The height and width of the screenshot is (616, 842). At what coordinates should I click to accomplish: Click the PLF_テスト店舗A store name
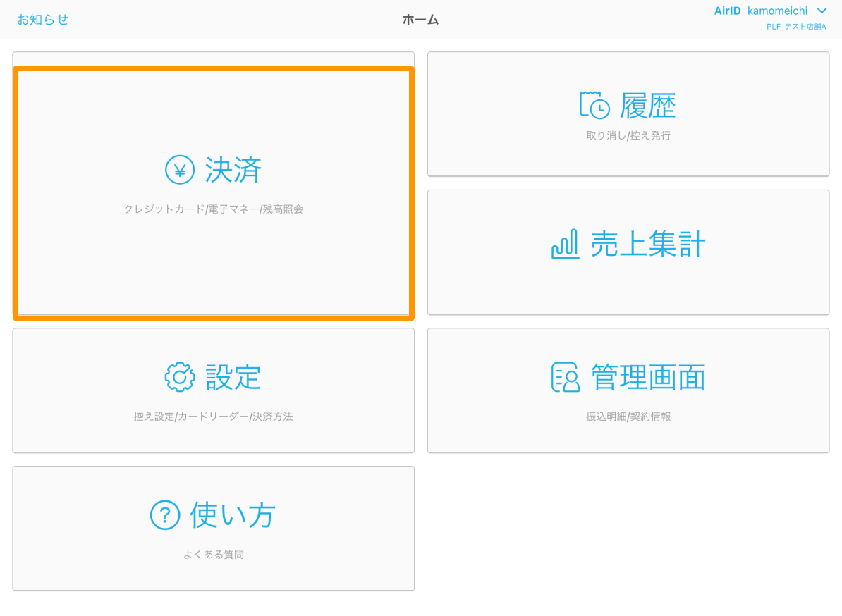[796, 26]
